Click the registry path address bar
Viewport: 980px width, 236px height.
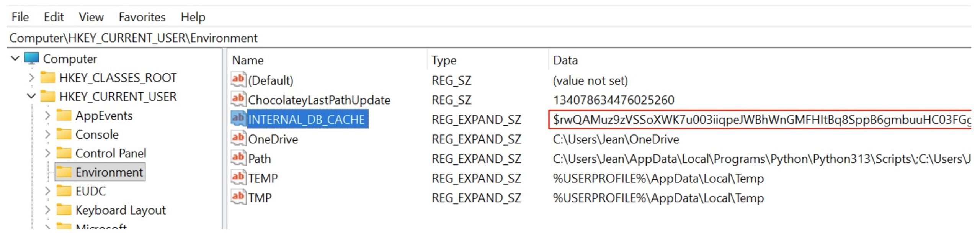coord(488,38)
